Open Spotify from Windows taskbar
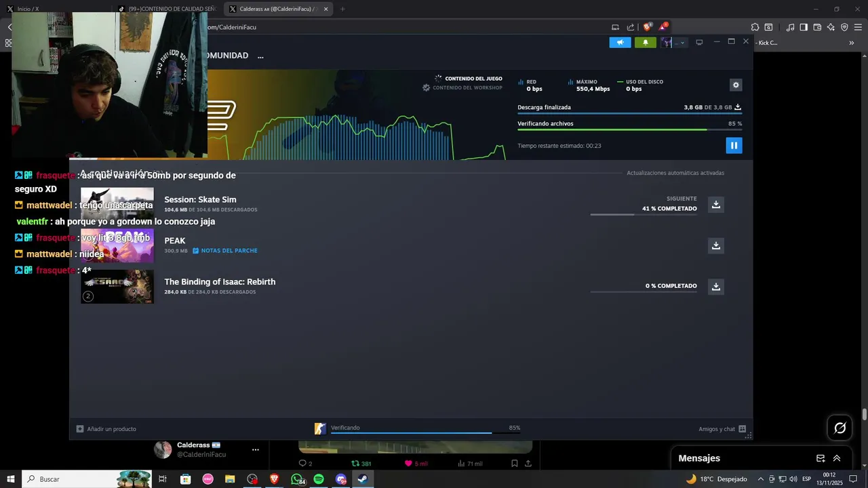The height and width of the screenshot is (488, 868). click(x=319, y=479)
